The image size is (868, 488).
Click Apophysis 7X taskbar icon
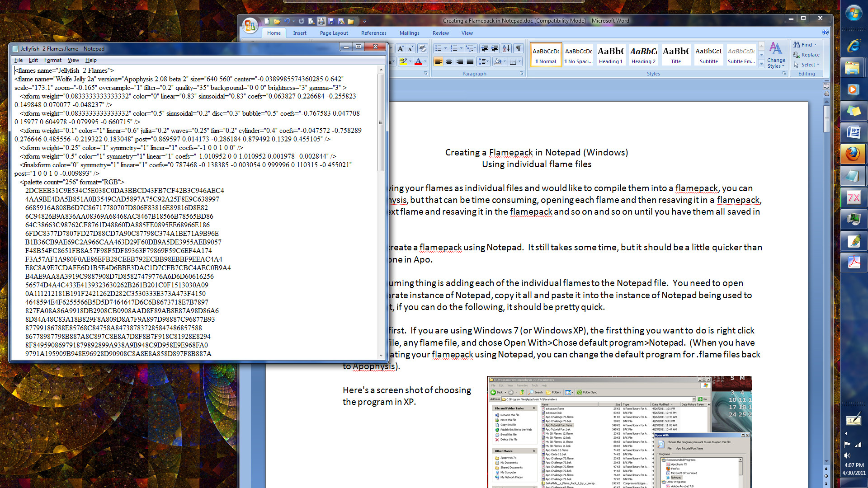854,198
